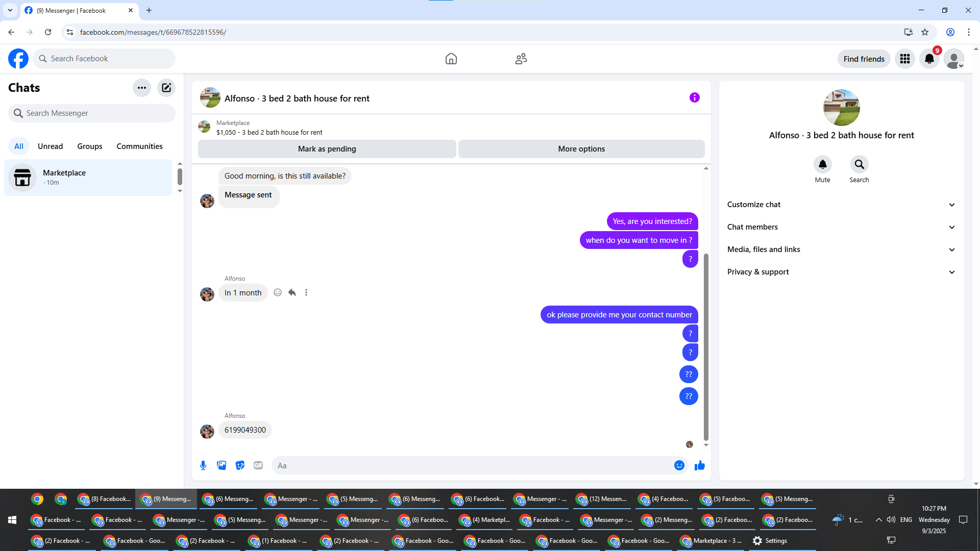Click the install app icon in address bar
This screenshot has width=980, height=551.
coord(909,32)
